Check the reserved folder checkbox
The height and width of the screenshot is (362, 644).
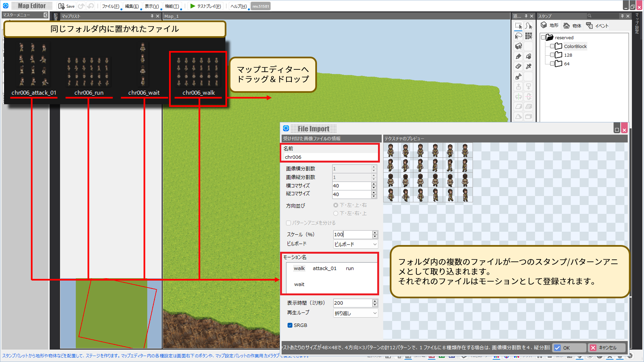[x=543, y=38]
